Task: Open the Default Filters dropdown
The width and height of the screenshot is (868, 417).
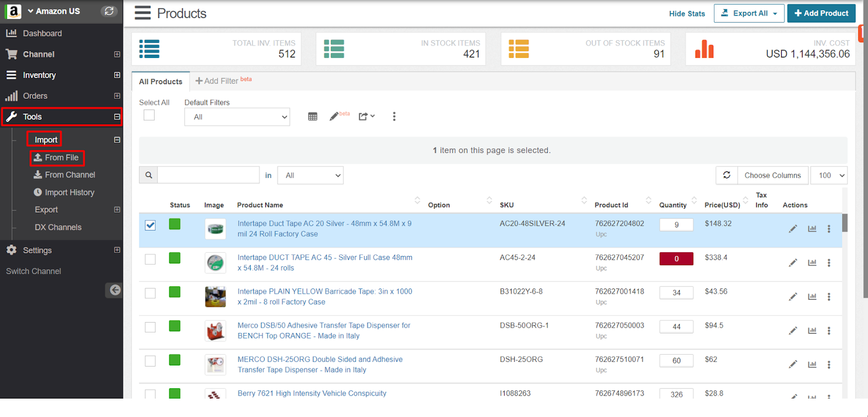Action: click(x=237, y=117)
